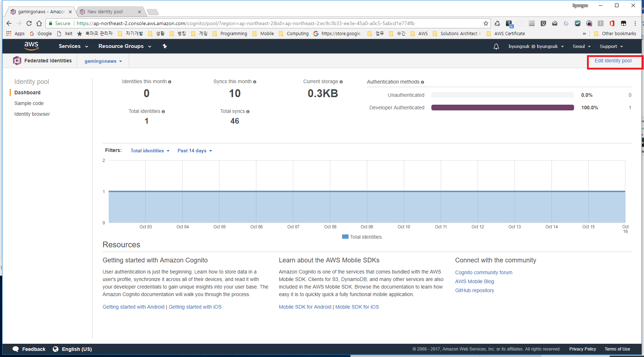
Task: Show more bookmarks chevron
Action: pos(584,33)
